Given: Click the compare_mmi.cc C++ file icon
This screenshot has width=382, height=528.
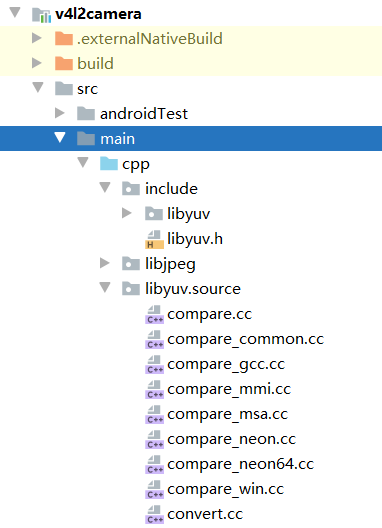Looking at the screenshot, I should point(154,390).
